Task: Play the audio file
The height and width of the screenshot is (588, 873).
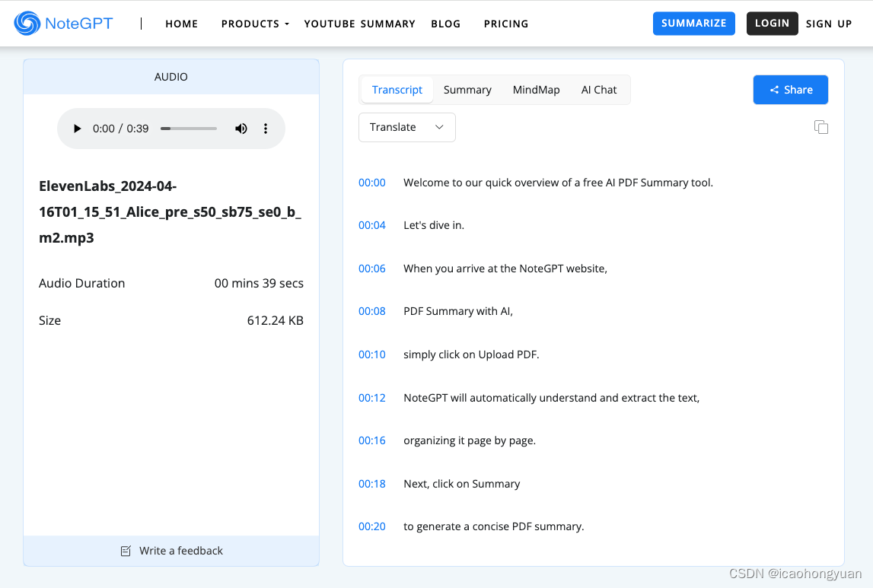Action: click(77, 129)
